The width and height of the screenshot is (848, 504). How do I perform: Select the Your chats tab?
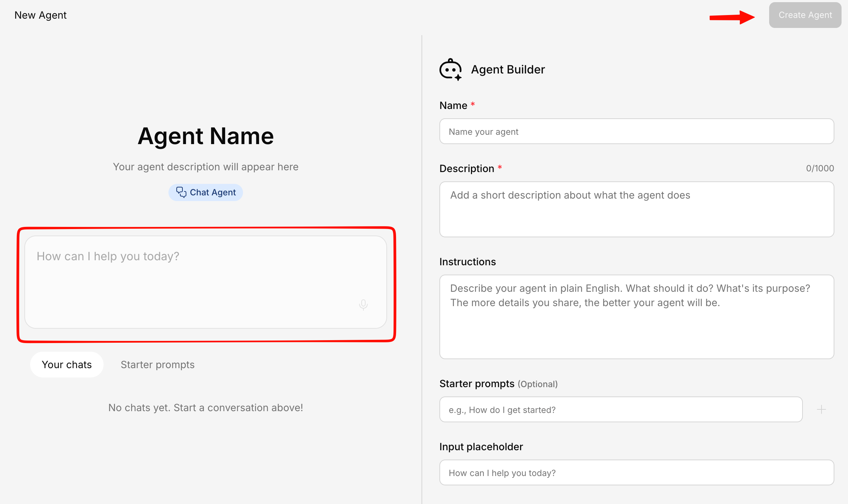click(x=67, y=365)
